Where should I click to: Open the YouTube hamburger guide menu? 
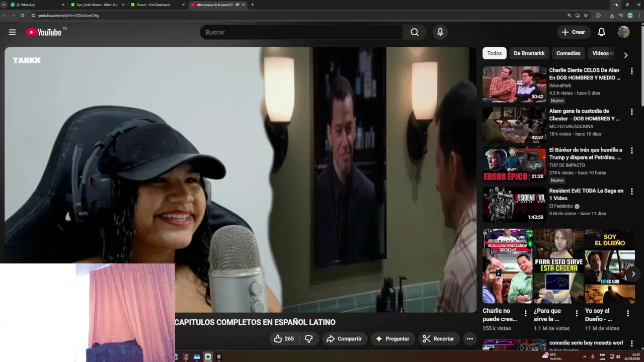12,32
